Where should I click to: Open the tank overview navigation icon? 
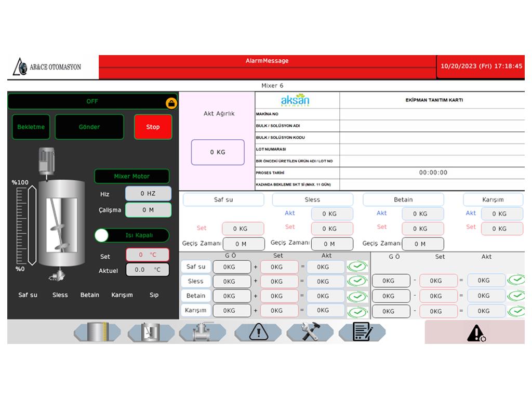point(97,332)
